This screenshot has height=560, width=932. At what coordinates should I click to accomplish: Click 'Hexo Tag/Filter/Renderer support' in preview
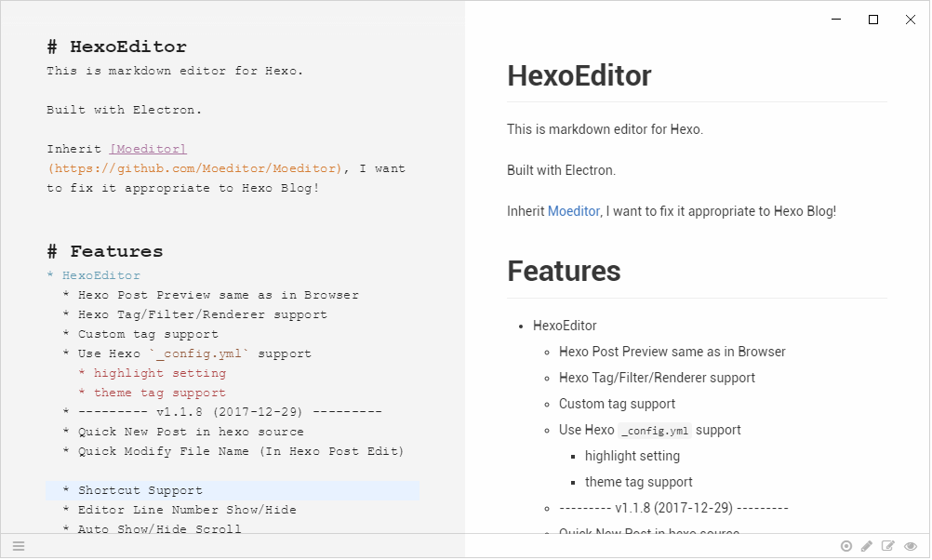tap(657, 378)
